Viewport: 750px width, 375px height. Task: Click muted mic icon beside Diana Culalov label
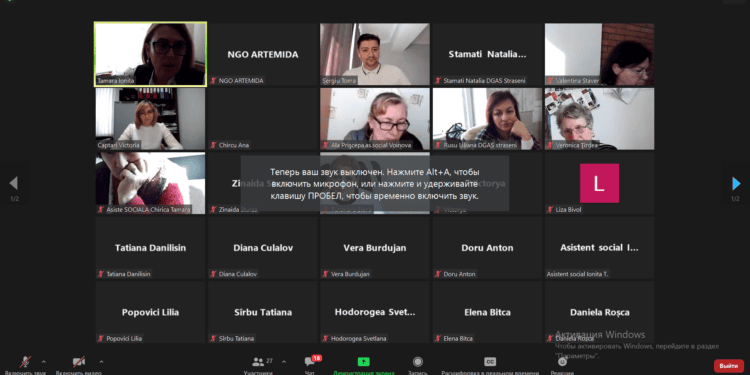click(213, 274)
